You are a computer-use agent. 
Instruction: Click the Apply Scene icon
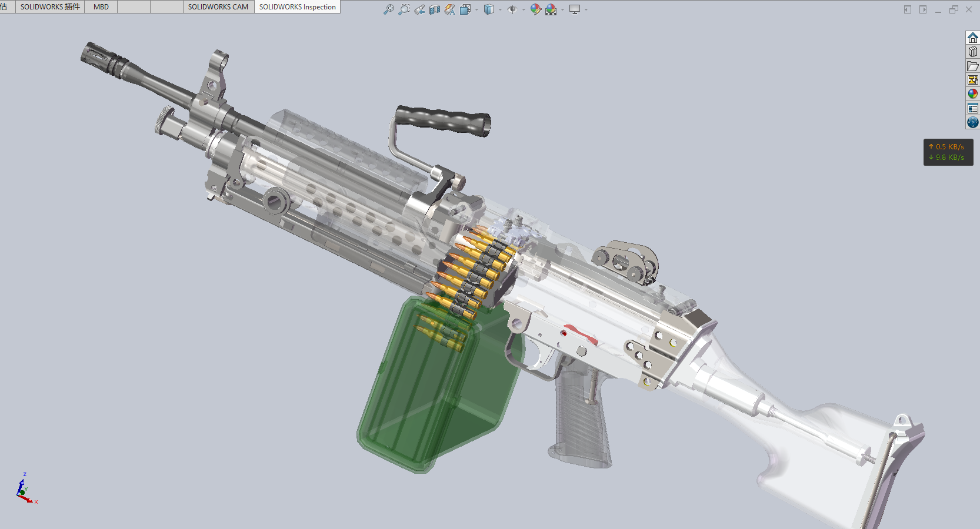click(549, 10)
